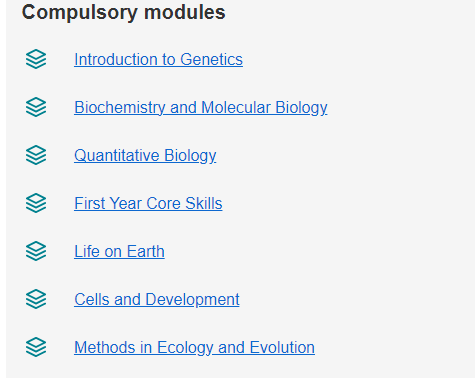The image size is (475, 378).
Task: Open the Cells and Development link
Action: tap(157, 300)
